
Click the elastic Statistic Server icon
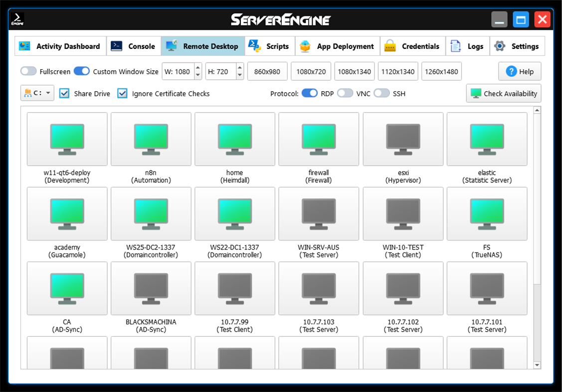click(487, 139)
